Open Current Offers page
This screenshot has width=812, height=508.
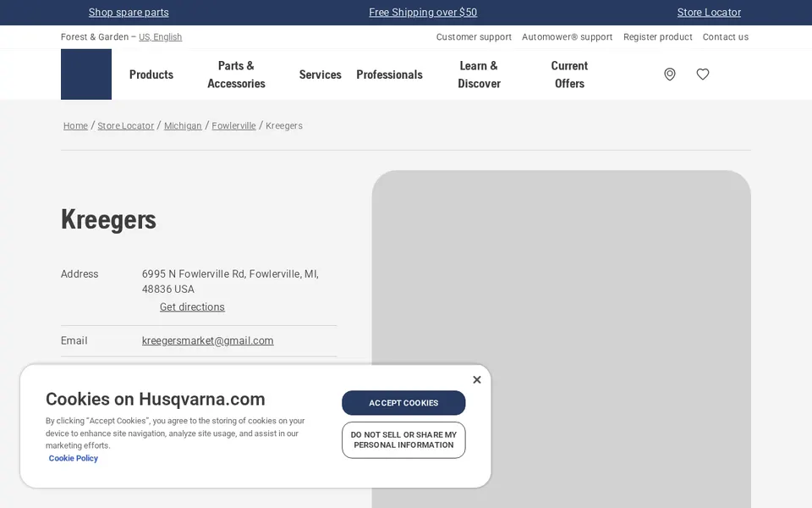(569, 75)
